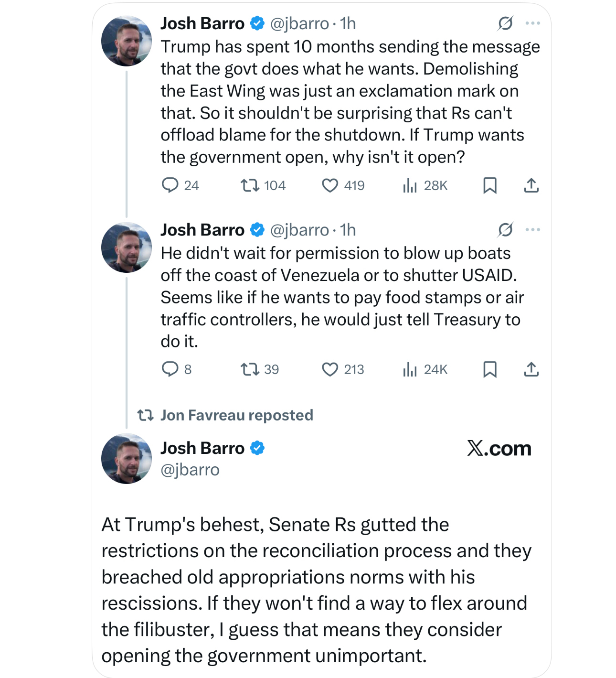Image resolution: width=616 pixels, height=678 pixels.
Task: Reply to the Venezuela boats tweet
Action: point(170,369)
